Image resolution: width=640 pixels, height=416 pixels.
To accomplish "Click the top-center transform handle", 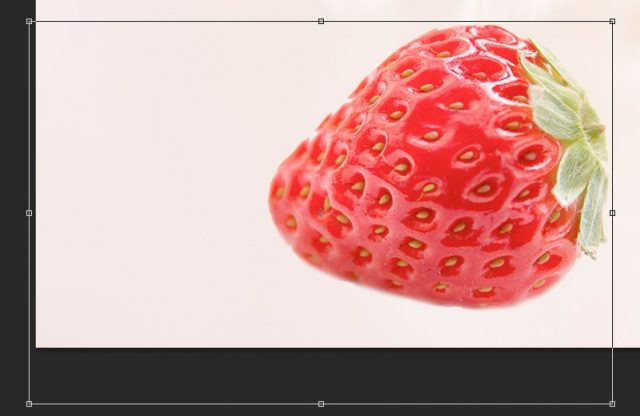I will [321, 21].
